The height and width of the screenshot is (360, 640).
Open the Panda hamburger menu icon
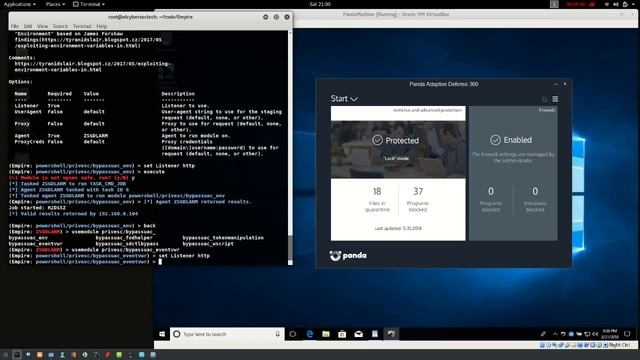555,99
